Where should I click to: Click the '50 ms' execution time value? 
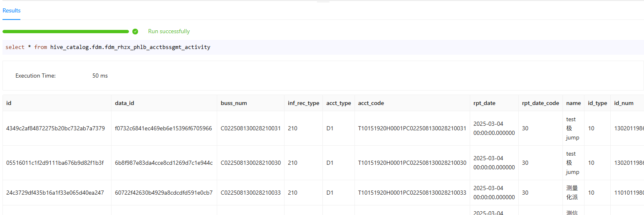click(x=100, y=76)
